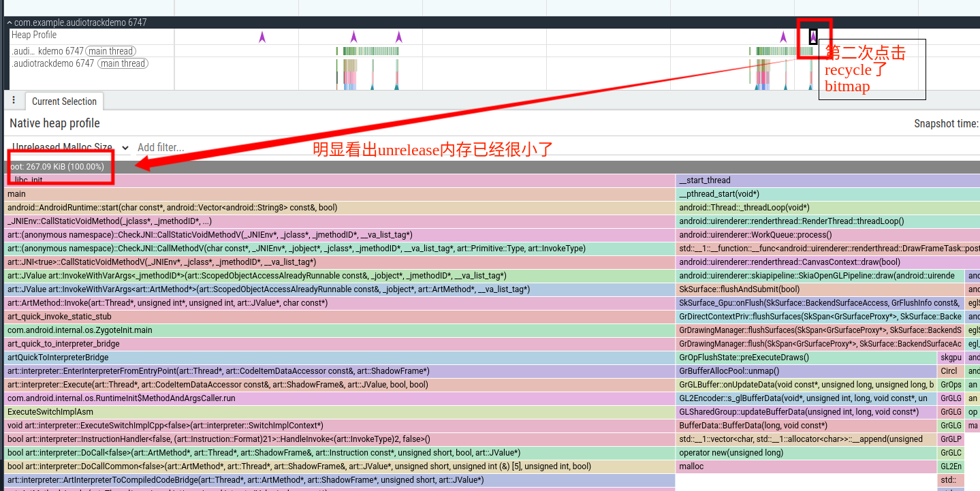The image size is (980, 491).
Task: Collapse the com.example.audiotrackdemo 6747 process group
Action: click(10, 22)
